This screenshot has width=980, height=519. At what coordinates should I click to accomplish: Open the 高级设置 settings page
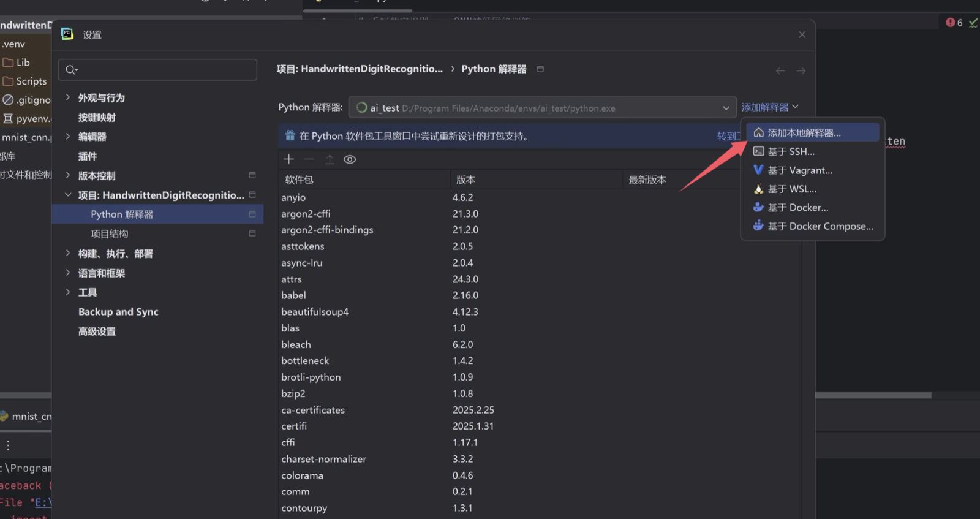pyautogui.click(x=97, y=331)
